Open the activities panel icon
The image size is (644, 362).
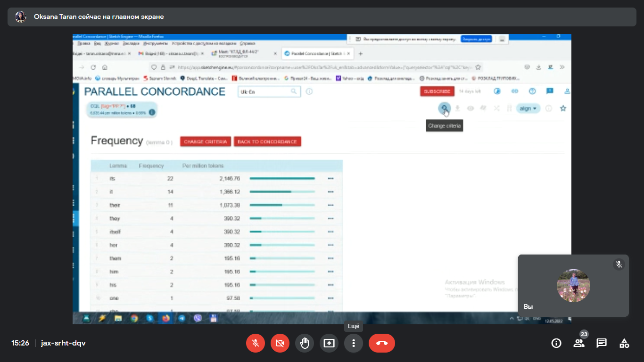(x=624, y=343)
